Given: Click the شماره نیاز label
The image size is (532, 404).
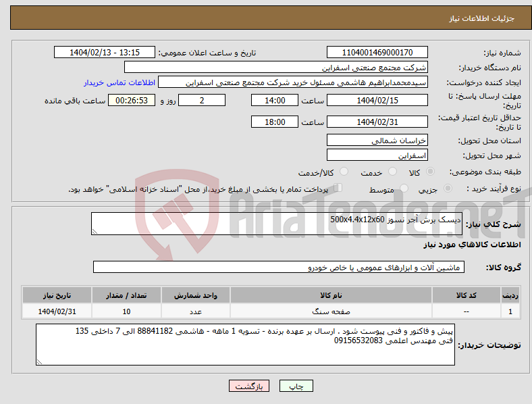Looking at the screenshot, I should coord(502,53).
